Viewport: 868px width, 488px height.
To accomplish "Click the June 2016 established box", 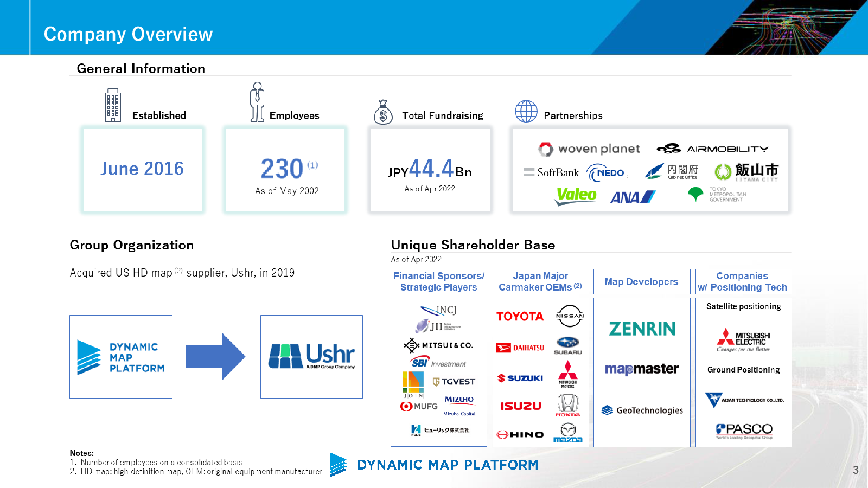I will (x=142, y=169).
